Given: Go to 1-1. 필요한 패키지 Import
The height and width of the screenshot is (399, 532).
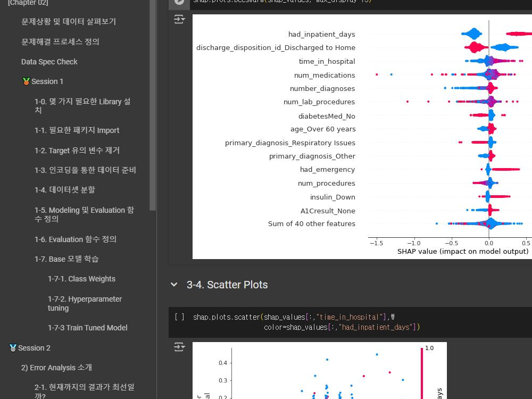Looking at the screenshot, I should point(77,130).
